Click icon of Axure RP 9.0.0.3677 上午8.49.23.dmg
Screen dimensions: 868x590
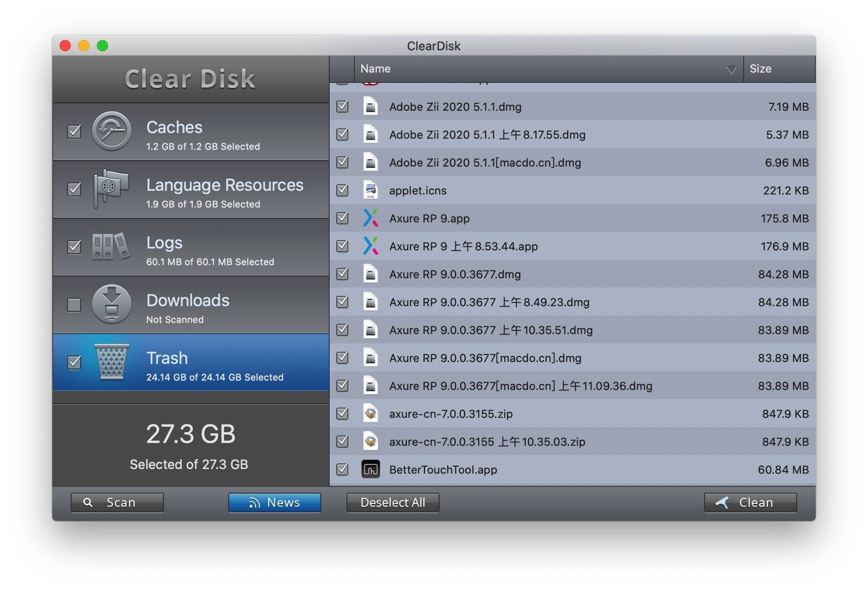(370, 302)
